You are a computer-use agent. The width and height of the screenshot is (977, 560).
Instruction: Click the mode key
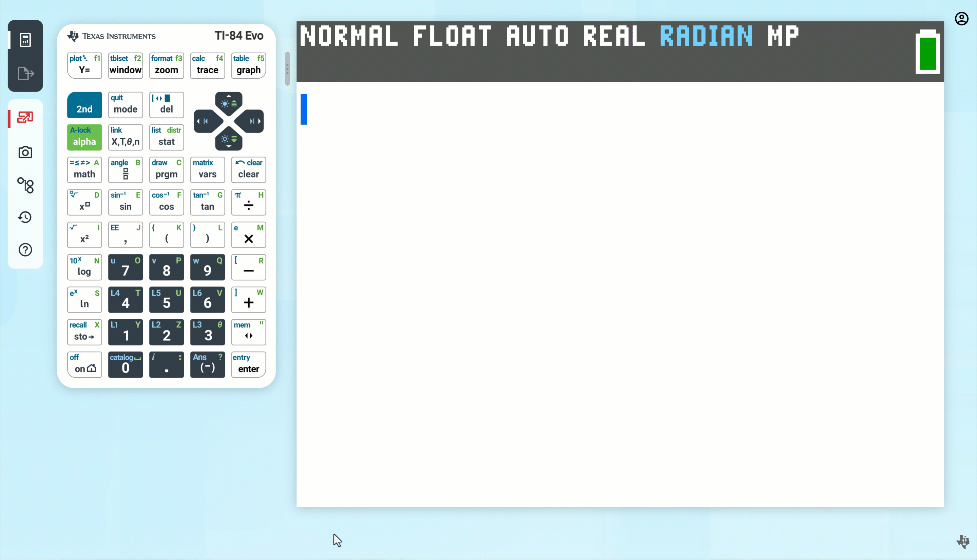pyautogui.click(x=126, y=105)
